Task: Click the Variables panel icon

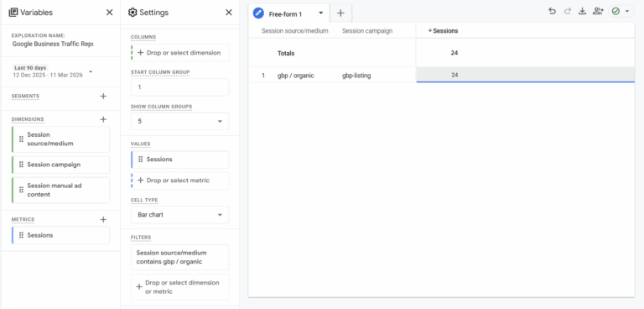Action: tap(13, 13)
